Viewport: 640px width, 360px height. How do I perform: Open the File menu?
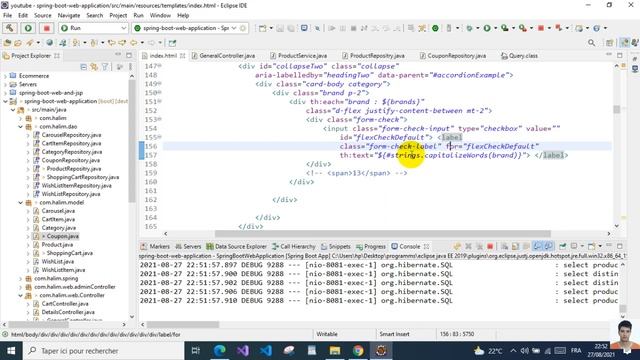coord(8,15)
